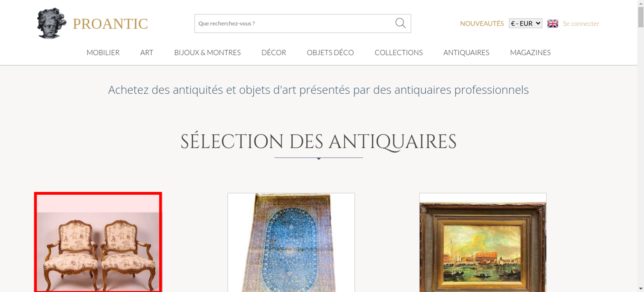Open the MAGAZINES menu
644x292 pixels.
(x=530, y=52)
